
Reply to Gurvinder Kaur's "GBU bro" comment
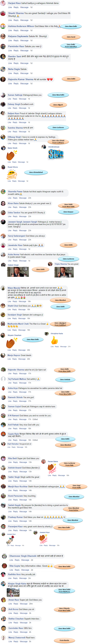click(x=16, y=632)
